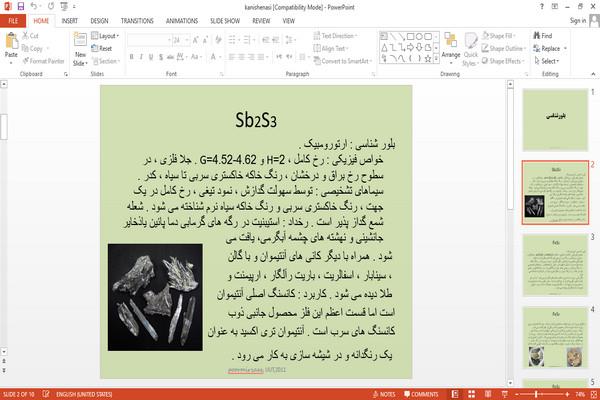Click the Sign in link

577,21
